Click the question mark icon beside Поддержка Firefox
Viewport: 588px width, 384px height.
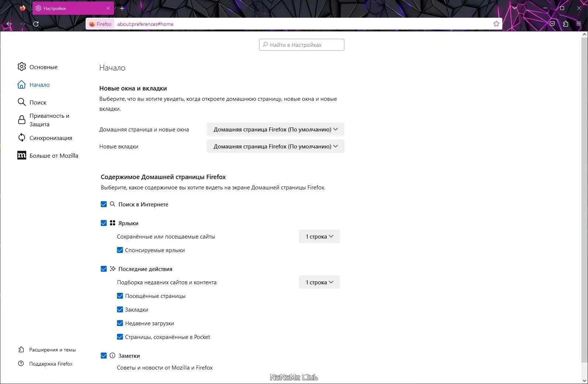pyautogui.click(x=21, y=364)
